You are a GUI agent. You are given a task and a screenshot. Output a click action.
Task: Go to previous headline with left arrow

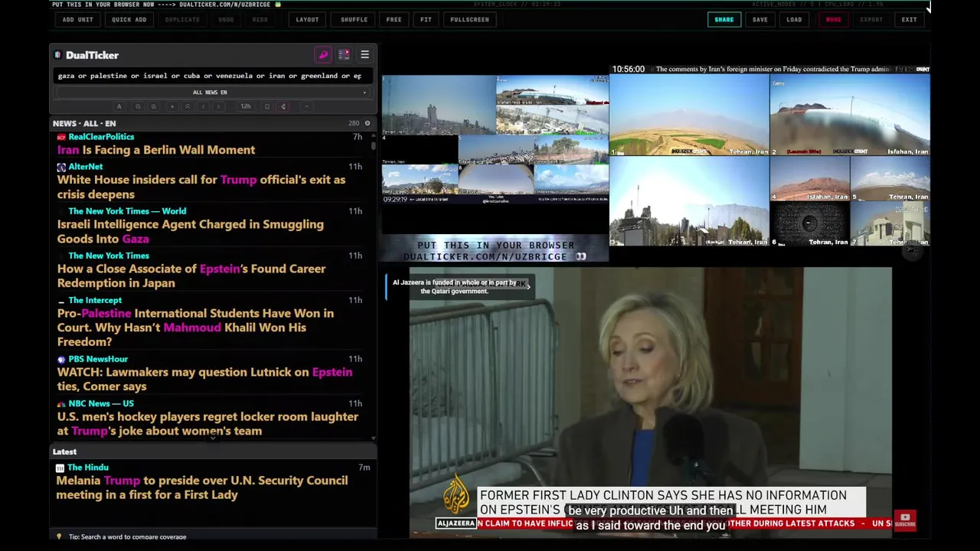[204, 106]
